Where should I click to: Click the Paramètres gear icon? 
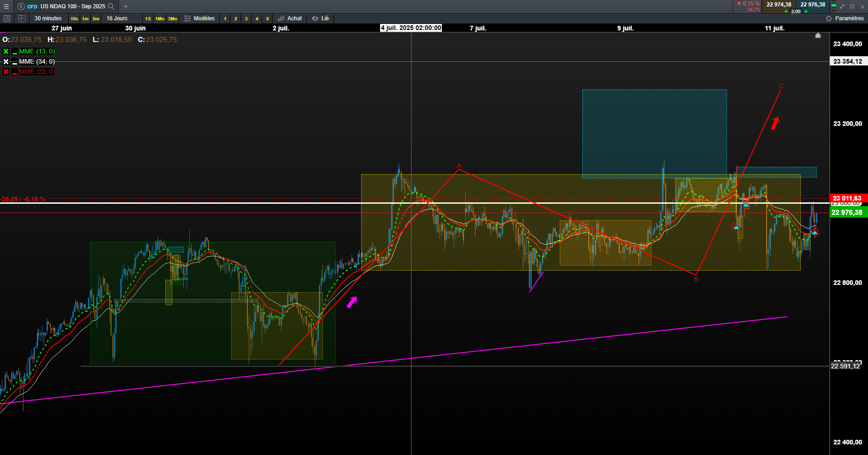[x=829, y=18]
